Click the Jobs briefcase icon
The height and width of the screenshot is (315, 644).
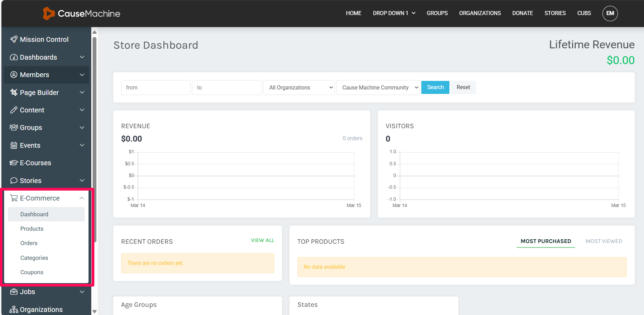point(14,292)
